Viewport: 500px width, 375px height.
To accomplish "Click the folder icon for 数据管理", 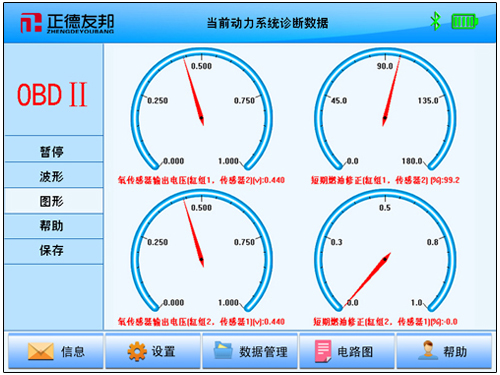I will (223, 350).
